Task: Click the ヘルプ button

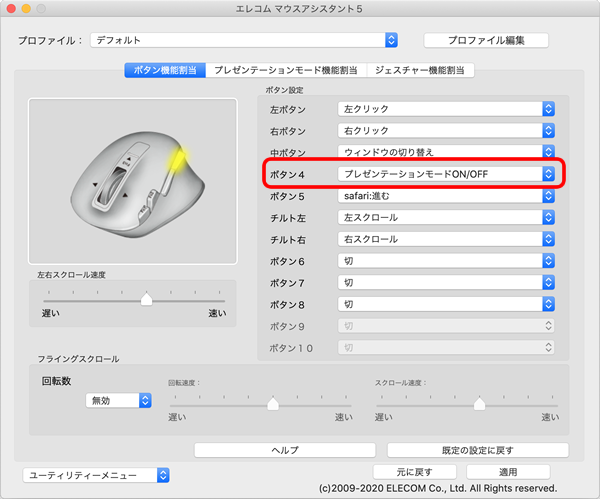Action: [x=285, y=450]
